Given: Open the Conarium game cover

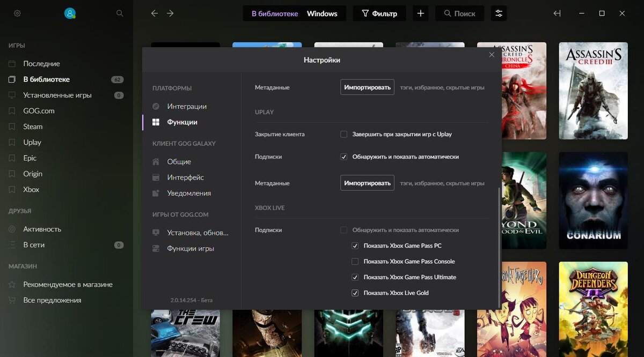Looking at the screenshot, I should pyautogui.click(x=593, y=200).
